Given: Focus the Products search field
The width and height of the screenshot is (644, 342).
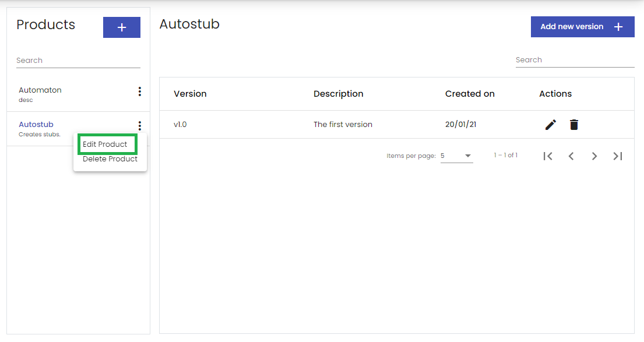Looking at the screenshot, I should [x=78, y=61].
